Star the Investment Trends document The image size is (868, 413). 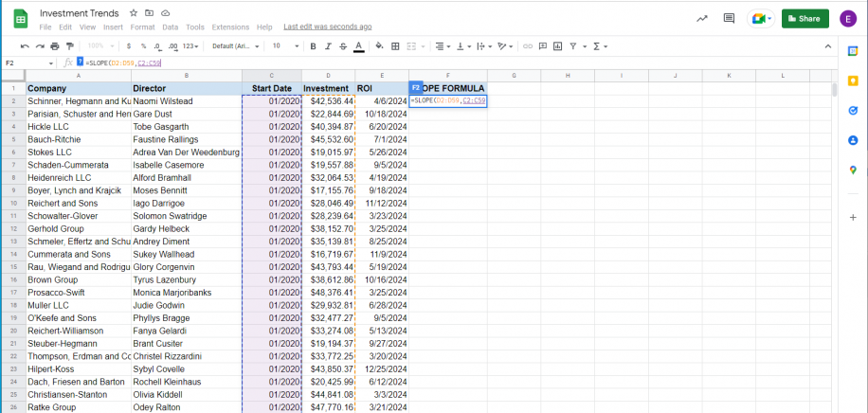(134, 12)
